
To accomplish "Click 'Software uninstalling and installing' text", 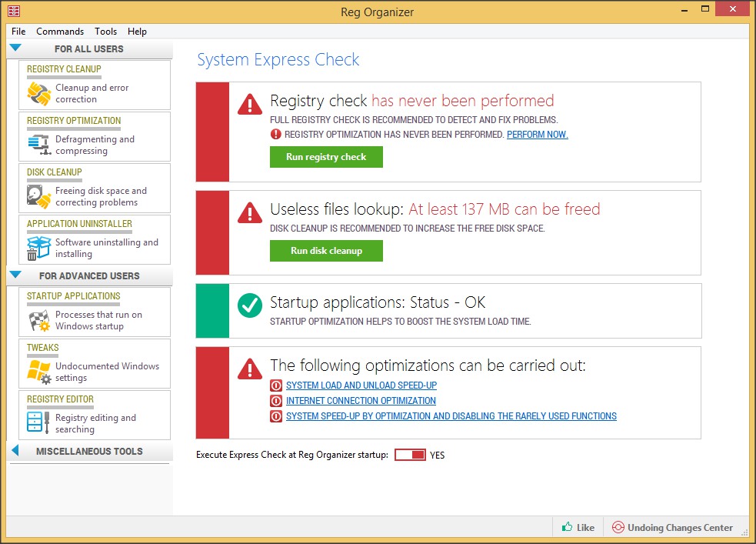I will [107, 248].
